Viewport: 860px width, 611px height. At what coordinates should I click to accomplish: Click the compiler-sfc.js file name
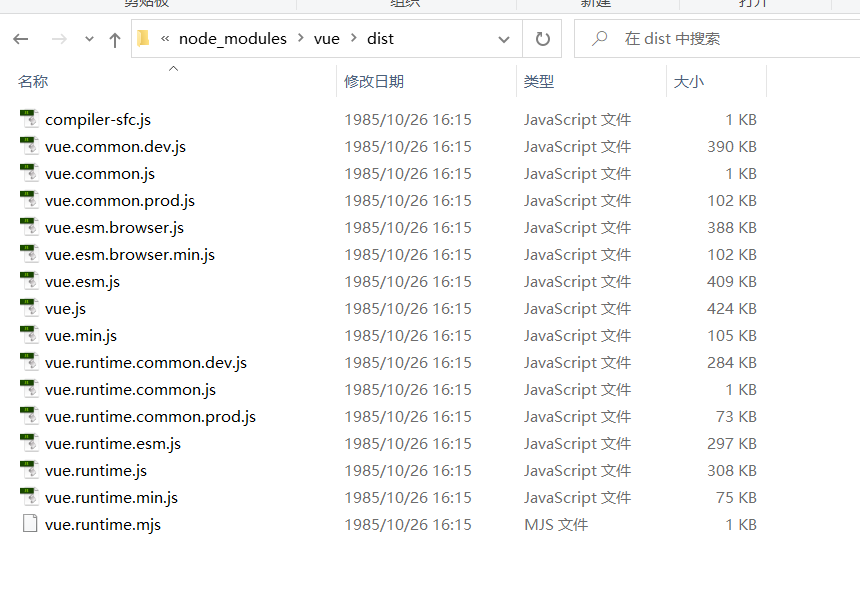coord(98,120)
